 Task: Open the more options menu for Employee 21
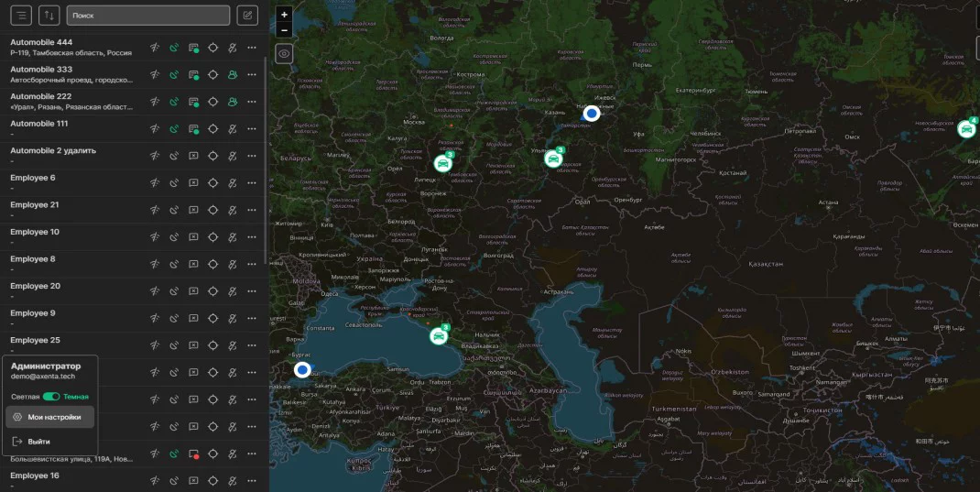tap(252, 210)
